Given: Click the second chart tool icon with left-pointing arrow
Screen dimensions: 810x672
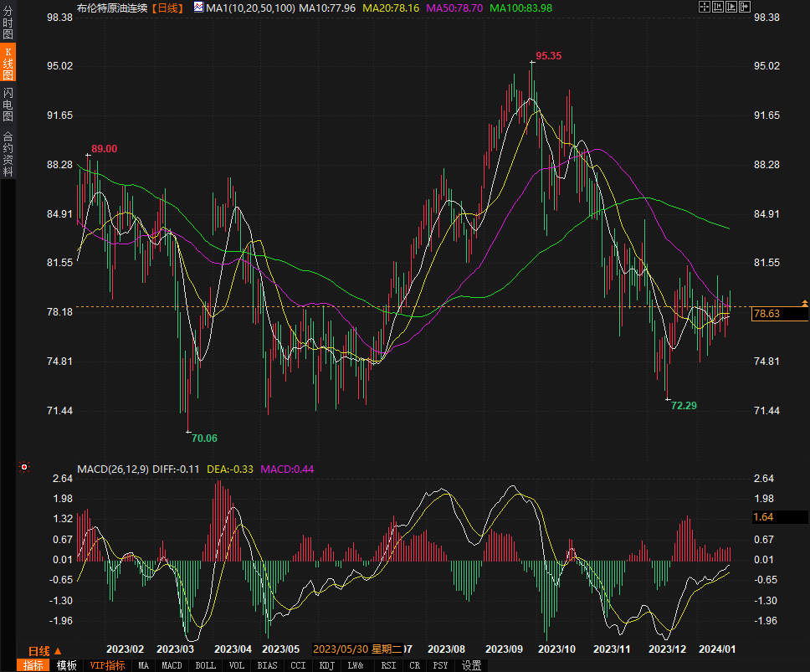Looking at the screenshot, I should tap(717, 7).
